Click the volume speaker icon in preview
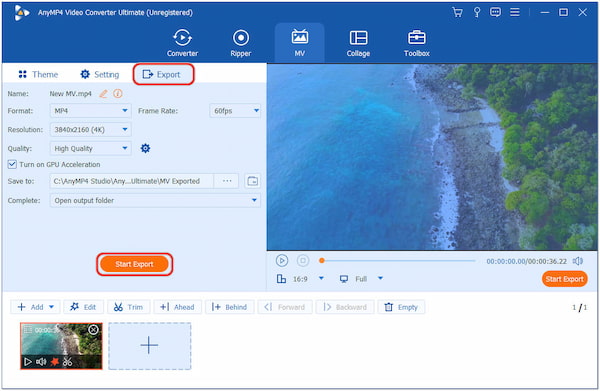 tap(578, 261)
